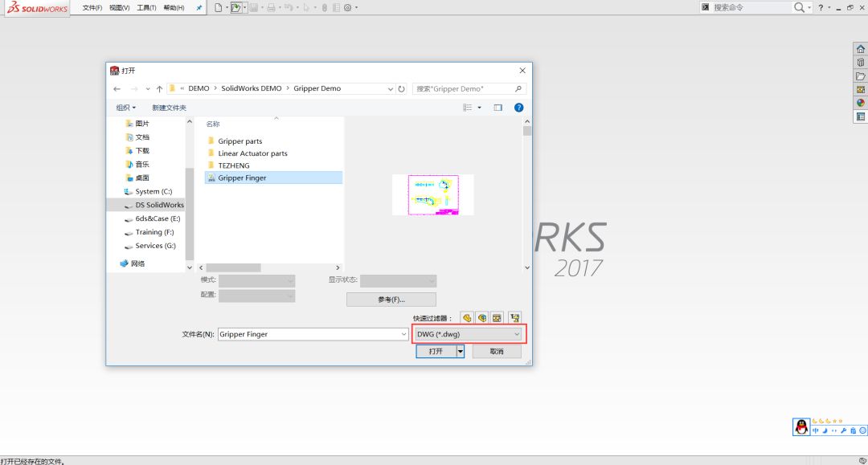This screenshot has height=465, width=868.
Task: Expand the Options gear dropdown arrow
Action: point(357,8)
